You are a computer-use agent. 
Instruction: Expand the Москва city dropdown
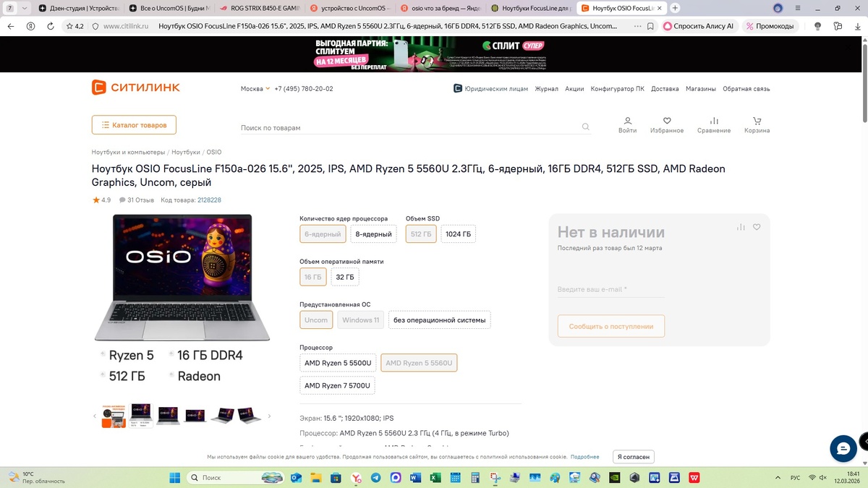[255, 89]
